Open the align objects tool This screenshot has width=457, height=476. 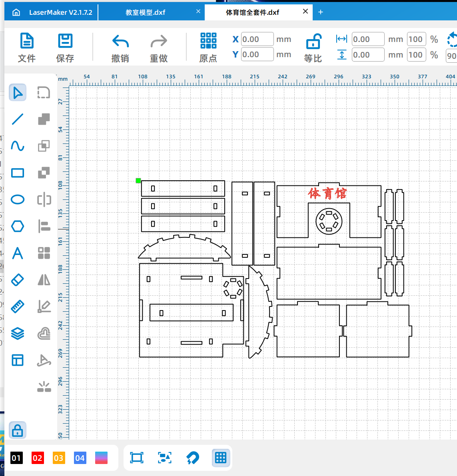click(44, 226)
